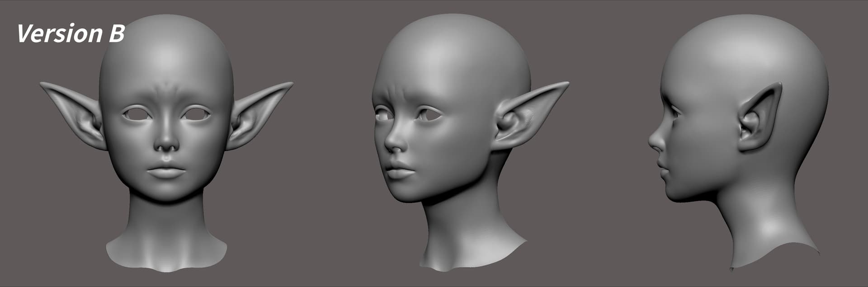
Task: Click the "Version B" title text
Action: tap(71, 34)
